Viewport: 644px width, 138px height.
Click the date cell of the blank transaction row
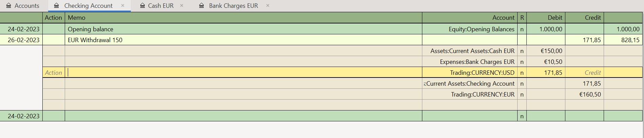(23, 116)
